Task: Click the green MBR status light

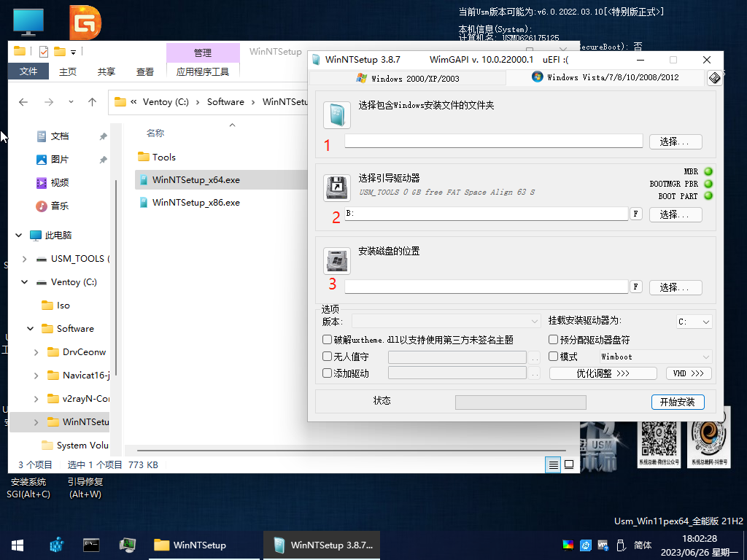Action: (x=708, y=171)
